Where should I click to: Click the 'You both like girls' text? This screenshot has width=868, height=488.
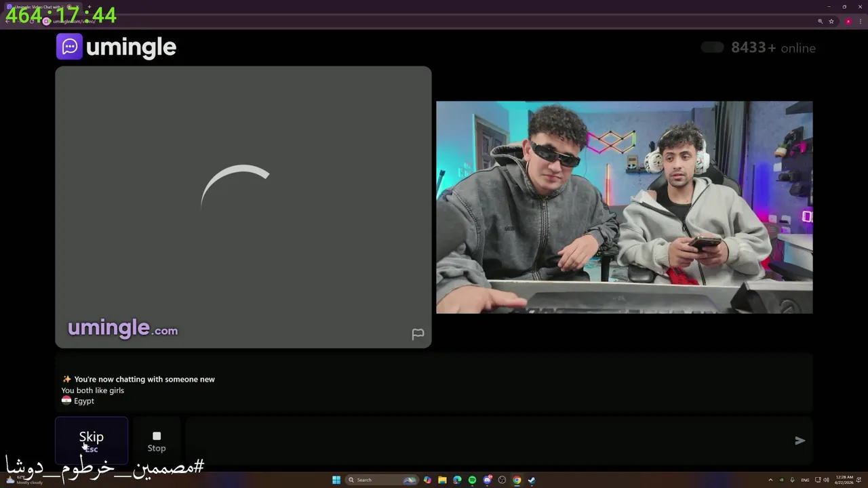click(93, 390)
